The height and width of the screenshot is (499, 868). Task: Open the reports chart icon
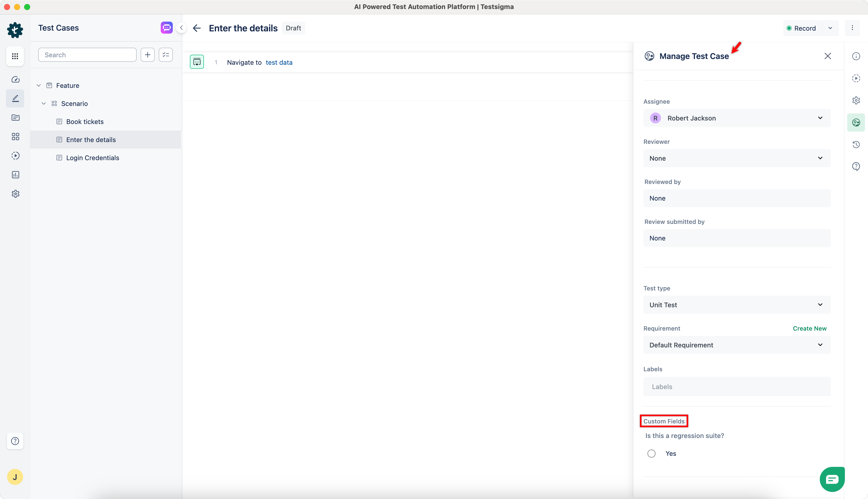[x=15, y=175]
